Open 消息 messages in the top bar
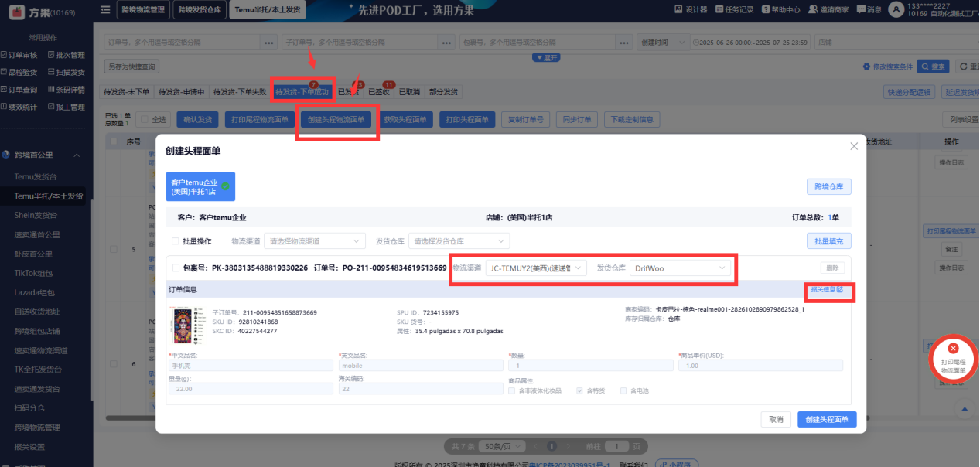This screenshot has width=980, height=467. pos(869,10)
